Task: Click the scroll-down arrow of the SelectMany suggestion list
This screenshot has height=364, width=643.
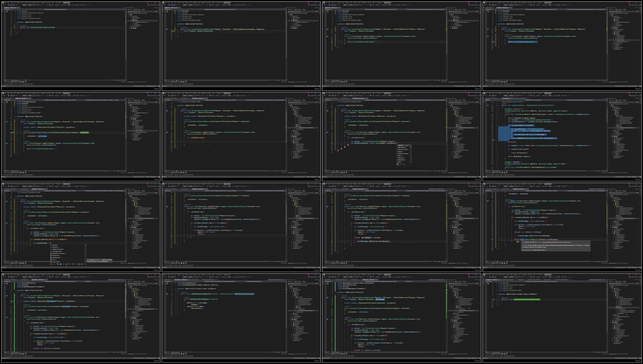Action: tap(411, 161)
